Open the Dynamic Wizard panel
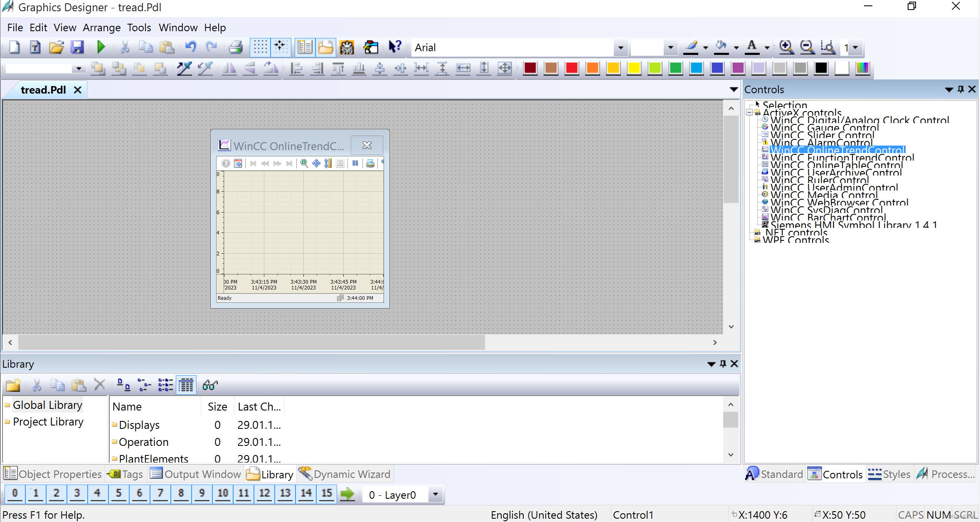Viewport: 980px width, 522px height. click(345, 474)
